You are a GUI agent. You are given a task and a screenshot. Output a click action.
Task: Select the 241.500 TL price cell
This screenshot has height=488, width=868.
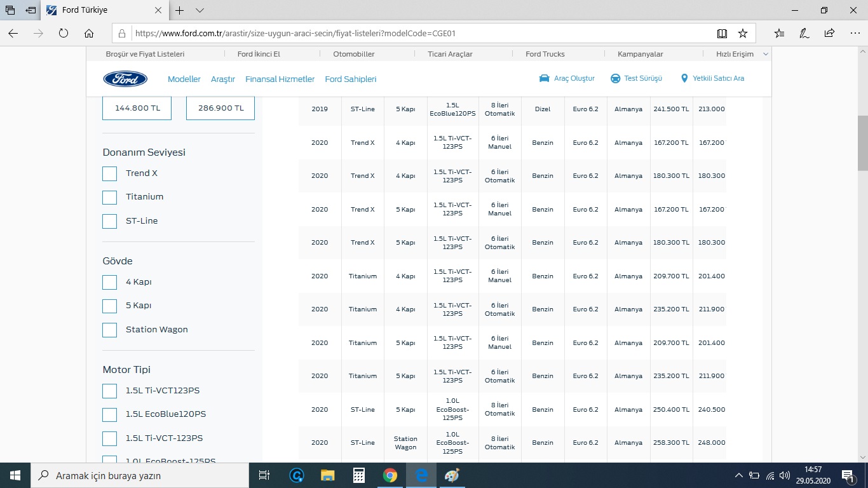click(x=671, y=109)
